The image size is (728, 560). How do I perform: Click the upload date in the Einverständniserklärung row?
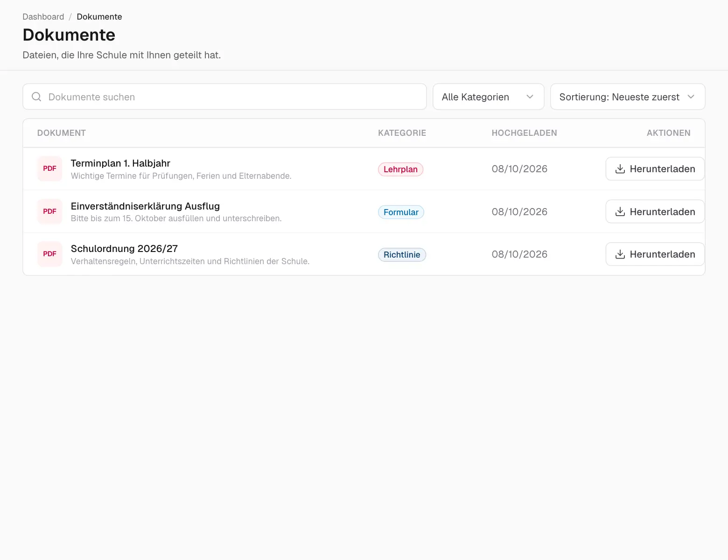[519, 212]
